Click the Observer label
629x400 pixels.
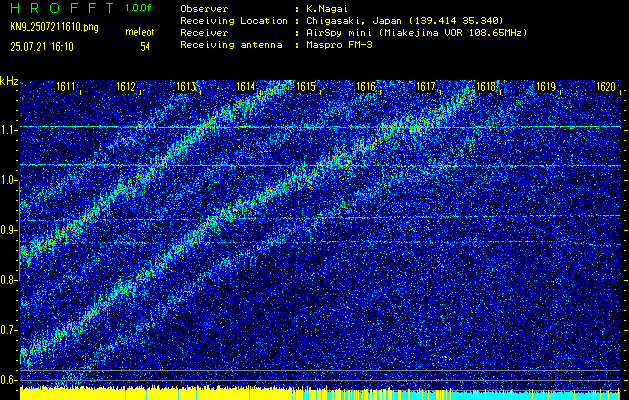pyautogui.click(x=204, y=8)
